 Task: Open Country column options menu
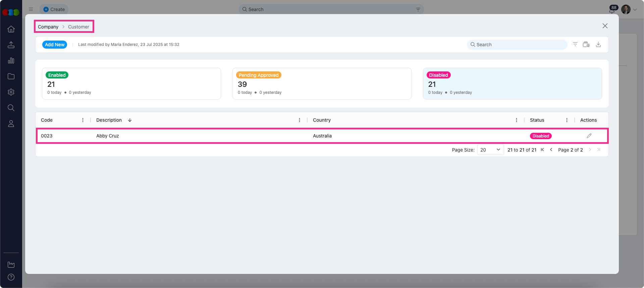pyautogui.click(x=517, y=120)
